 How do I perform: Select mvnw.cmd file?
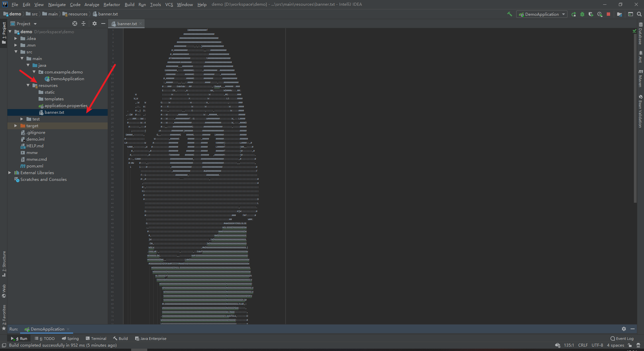click(x=34, y=159)
